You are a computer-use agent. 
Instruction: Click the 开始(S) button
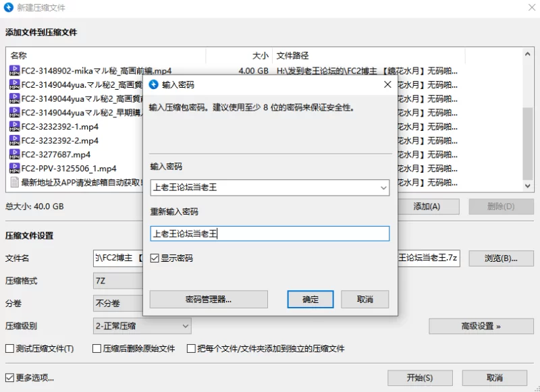420,378
